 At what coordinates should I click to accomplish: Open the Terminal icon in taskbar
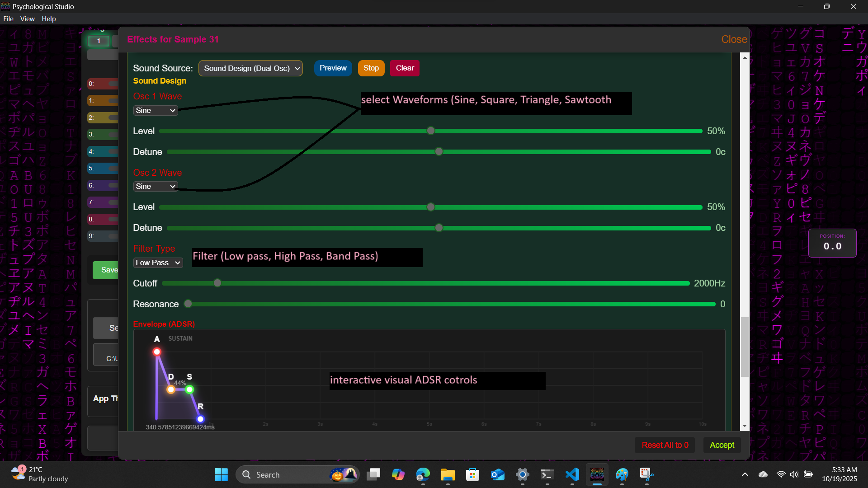coord(547,474)
